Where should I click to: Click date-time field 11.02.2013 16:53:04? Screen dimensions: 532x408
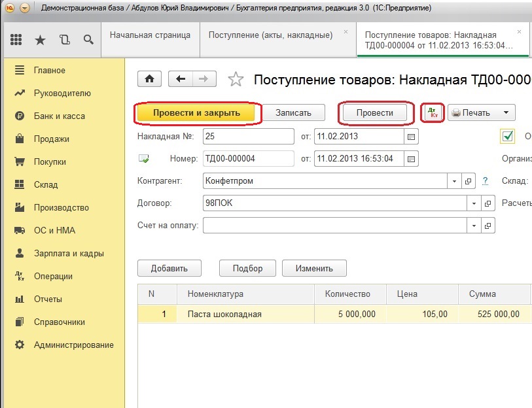(359, 159)
